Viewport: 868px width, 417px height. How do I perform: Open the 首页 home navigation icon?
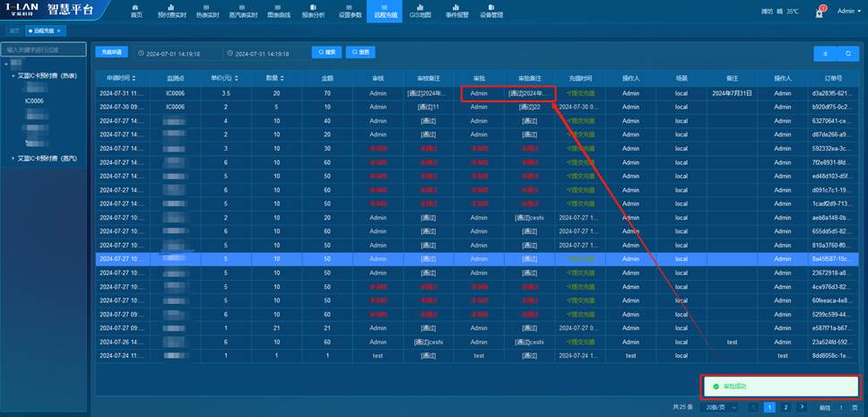pyautogui.click(x=136, y=12)
